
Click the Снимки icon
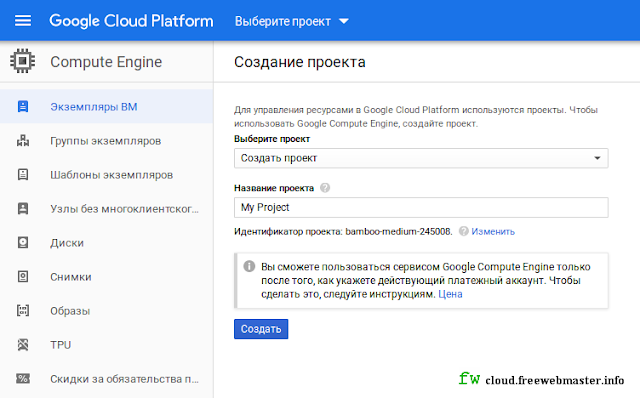pos(23,277)
